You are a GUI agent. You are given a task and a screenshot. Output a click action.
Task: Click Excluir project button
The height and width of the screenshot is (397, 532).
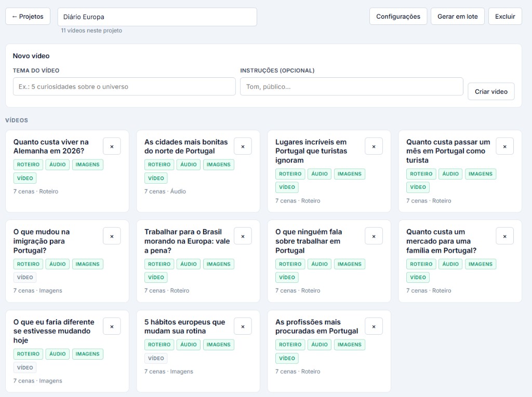[x=505, y=16]
